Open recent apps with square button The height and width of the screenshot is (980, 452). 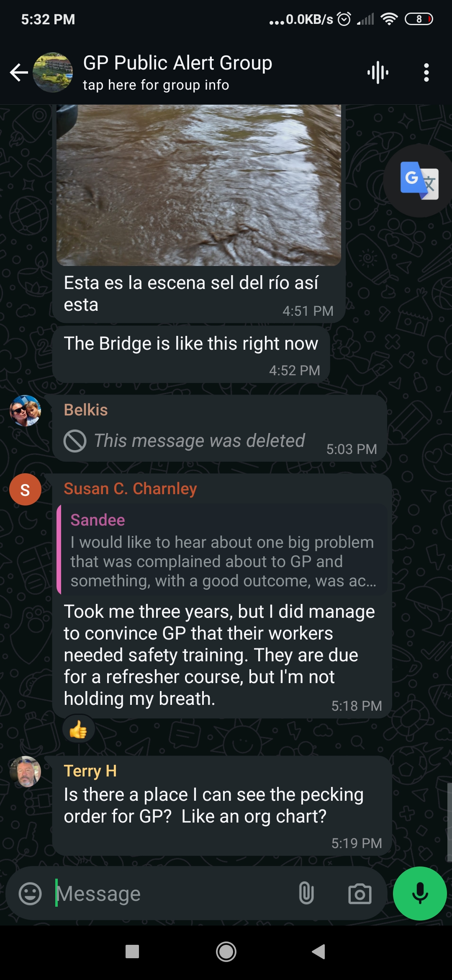tap(132, 952)
